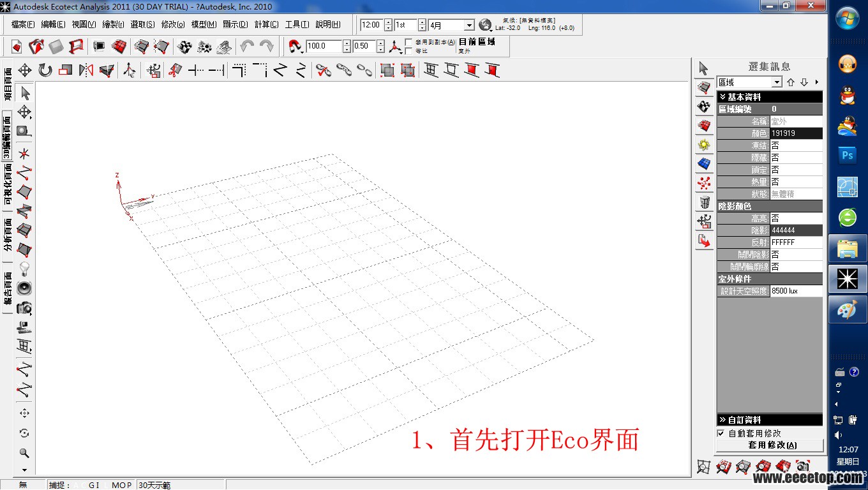Select the camera tool in left toolbar
The image size is (868, 490).
[x=25, y=308]
